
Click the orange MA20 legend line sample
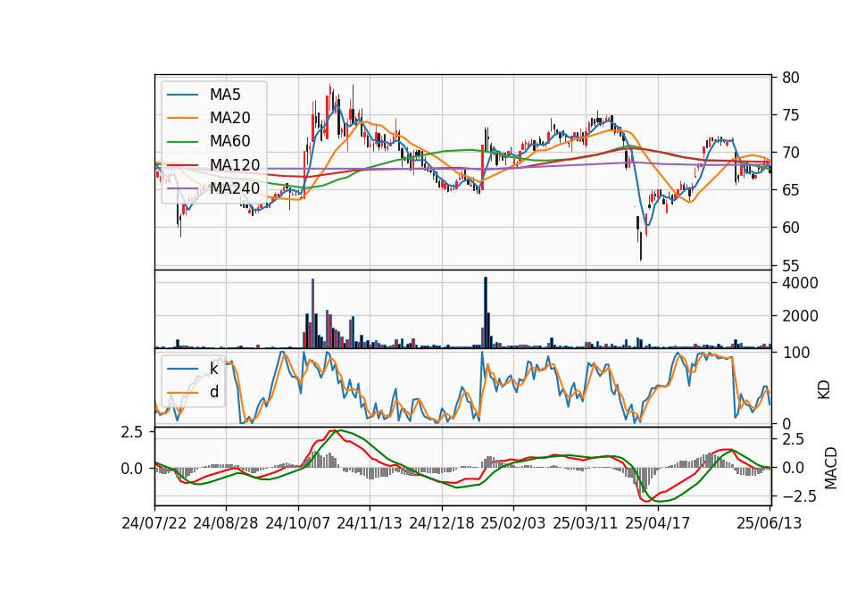tap(182, 118)
